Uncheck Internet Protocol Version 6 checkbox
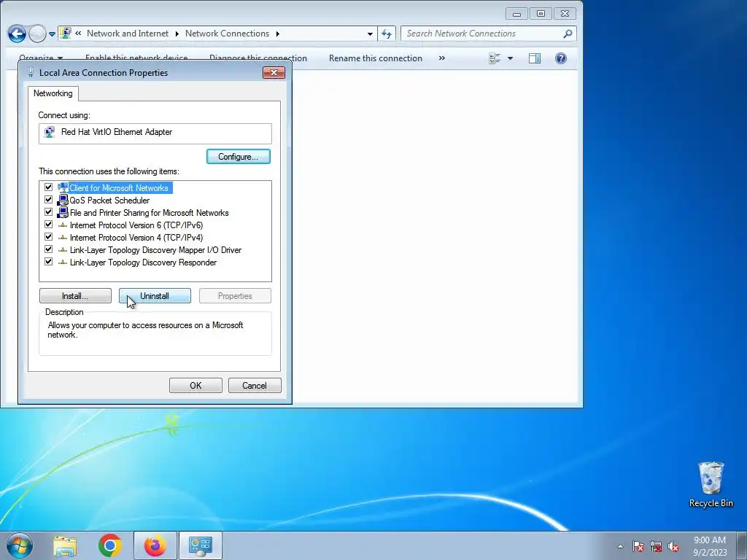The width and height of the screenshot is (747, 560). tap(48, 225)
